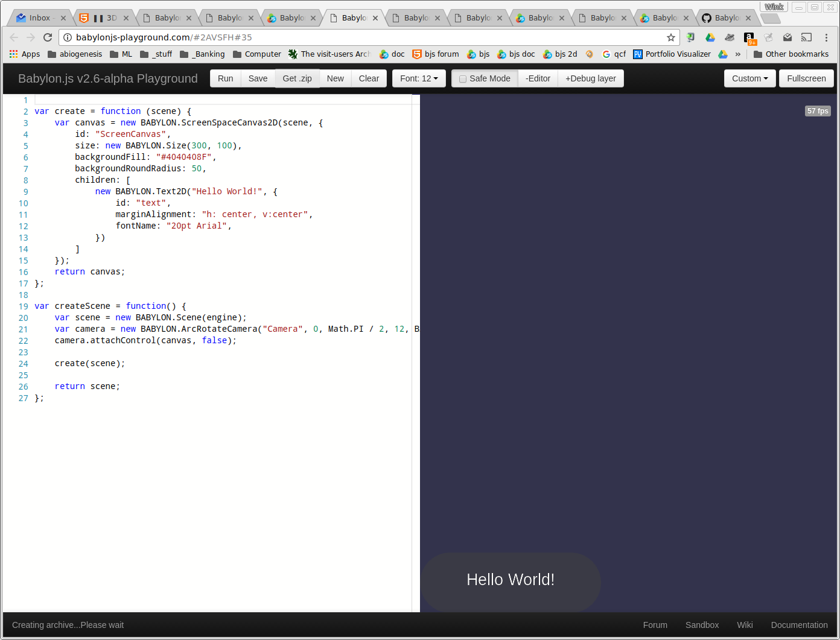Viewport: 840px width, 640px height.
Task: Click the address bar URL
Action: [164, 37]
